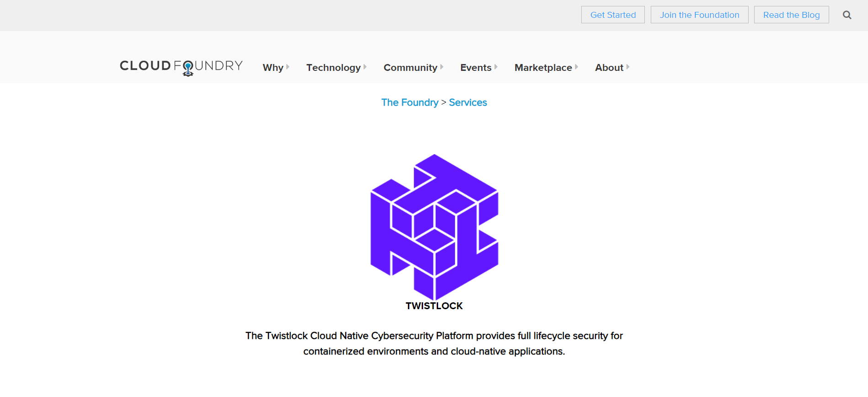Image resolution: width=868 pixels, height=397 pixels.
Task: Expand arrow next to Community
Action: pos(442,67)
